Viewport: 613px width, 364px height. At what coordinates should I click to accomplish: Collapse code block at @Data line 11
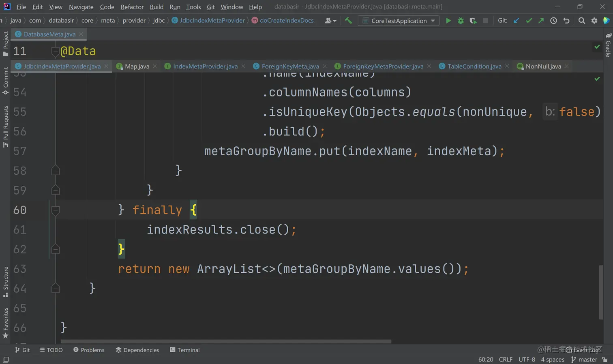point(55,51)
